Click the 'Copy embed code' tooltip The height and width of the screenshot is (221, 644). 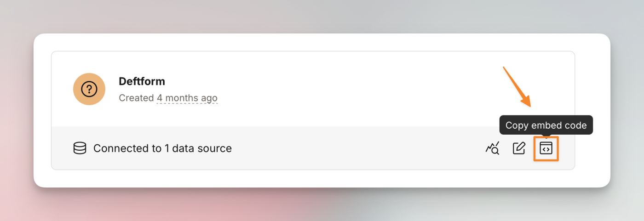pyautogui.click(x=546, y=125)
